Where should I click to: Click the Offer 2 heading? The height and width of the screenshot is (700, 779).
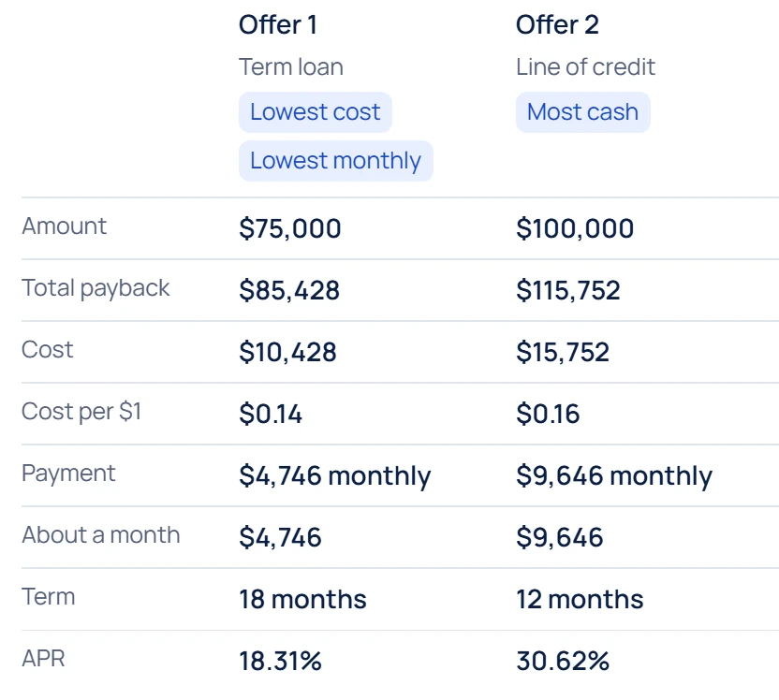(557, 25)
